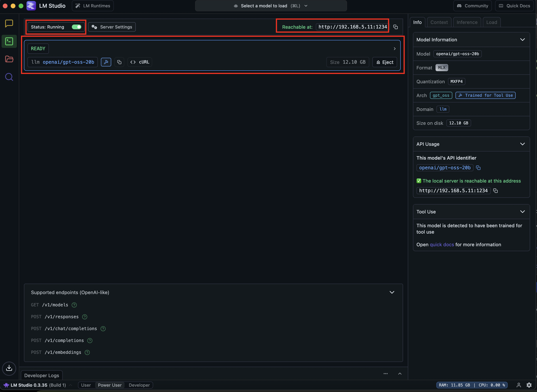Open the Developer Logs three-dots menu
Viewport: 537px width, 392px height.
pyautogui.click(x=386, y=374)
